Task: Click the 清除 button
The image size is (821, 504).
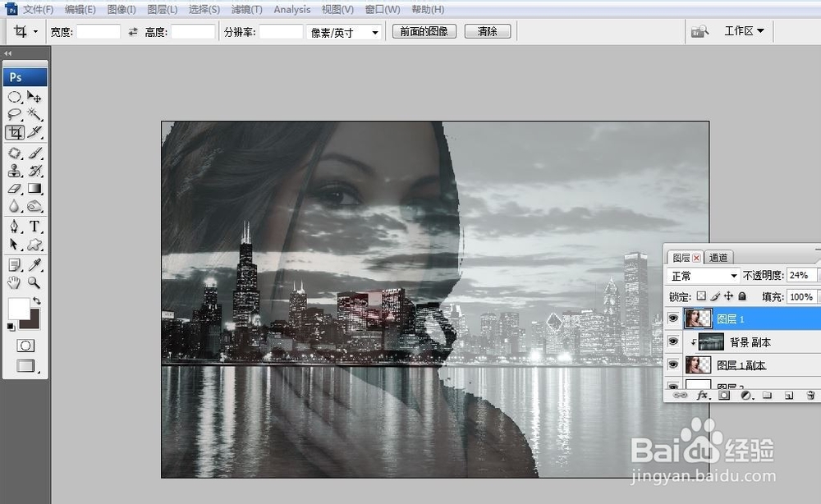Action: tap(488, 31)
